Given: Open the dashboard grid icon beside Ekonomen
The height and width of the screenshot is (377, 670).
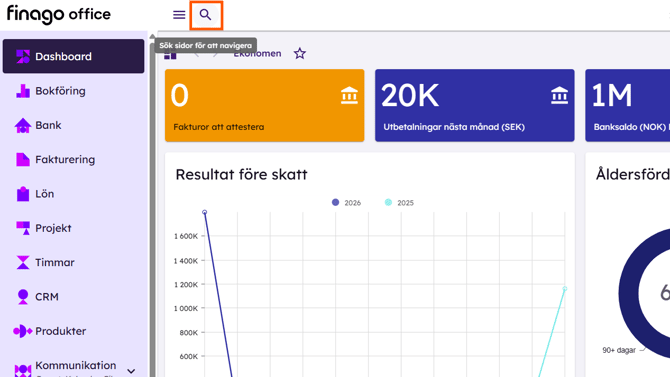Looking at the screenshot, I should (x=170, y=55).
